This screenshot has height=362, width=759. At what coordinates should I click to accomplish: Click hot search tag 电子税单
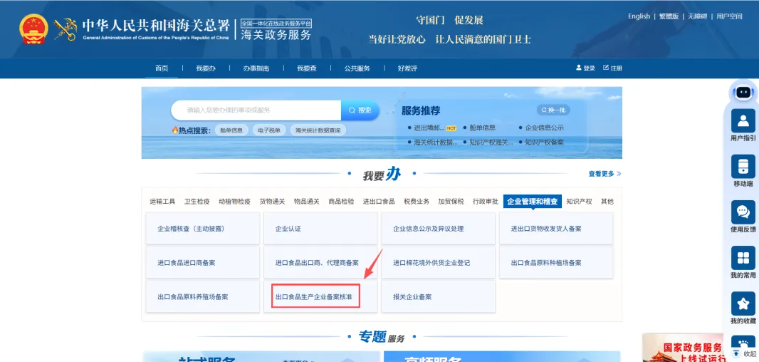click(269, 130)
